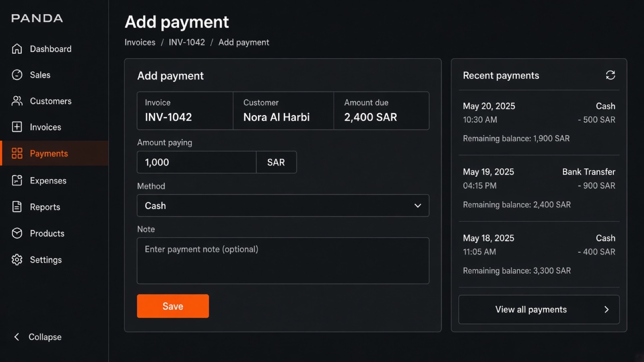
Task: Focus the Amount paying input field
Action: click(197, 162)
